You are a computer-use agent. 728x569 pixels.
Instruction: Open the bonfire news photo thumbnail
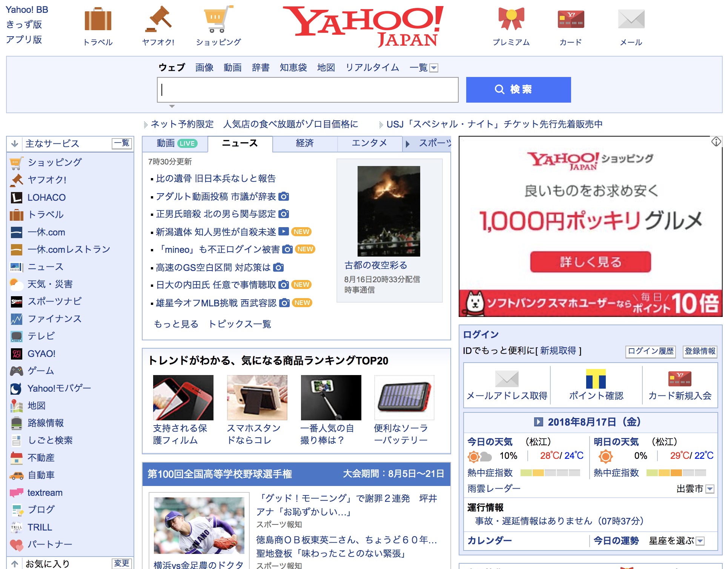point(389,211)
